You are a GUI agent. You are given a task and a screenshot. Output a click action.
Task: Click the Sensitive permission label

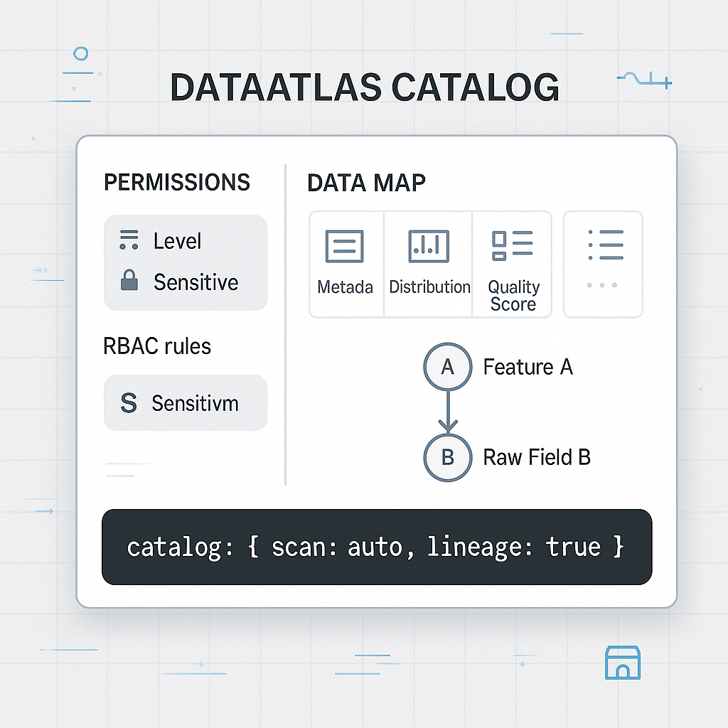tap(196, 282)
